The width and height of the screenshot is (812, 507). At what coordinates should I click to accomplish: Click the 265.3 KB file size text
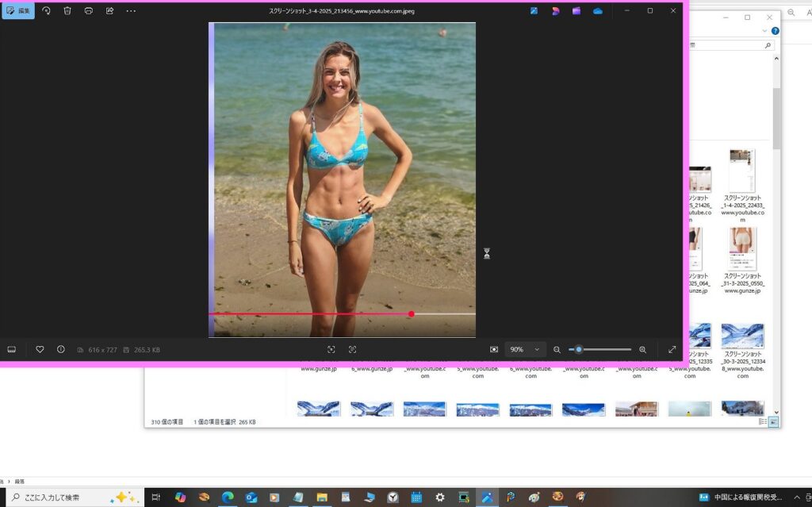click(147, 350)
